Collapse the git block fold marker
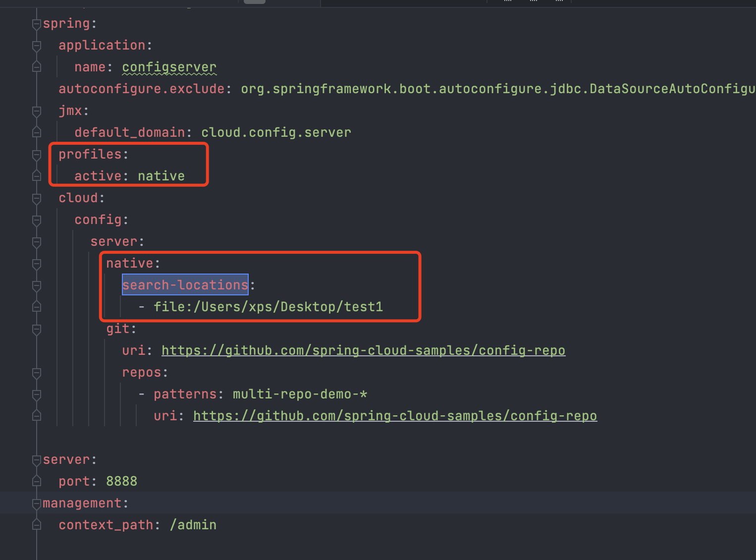The height and width of the screenshot is (560, 756). pos(36,329)
